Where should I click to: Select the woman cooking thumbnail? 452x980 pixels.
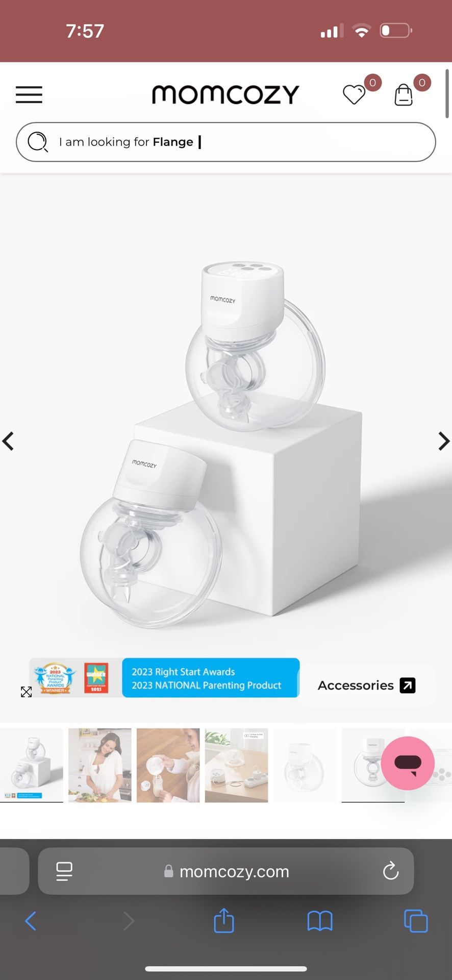coord(100,765)
